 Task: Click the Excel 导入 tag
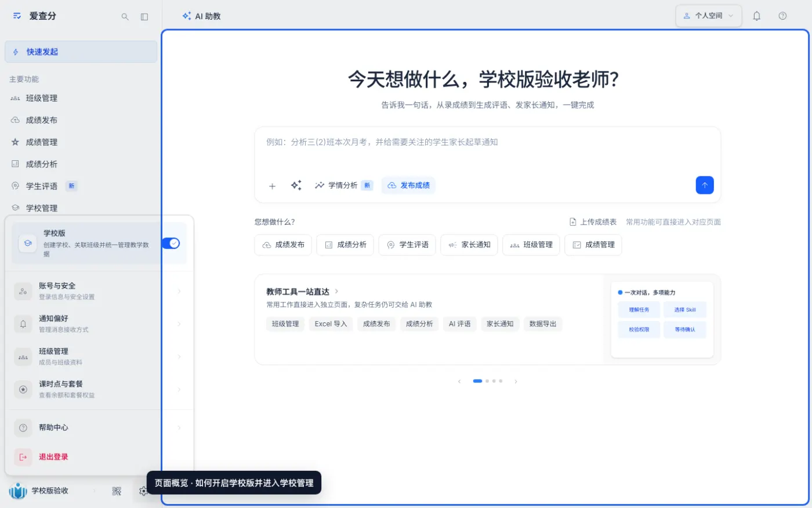click(x=331, y=324)
